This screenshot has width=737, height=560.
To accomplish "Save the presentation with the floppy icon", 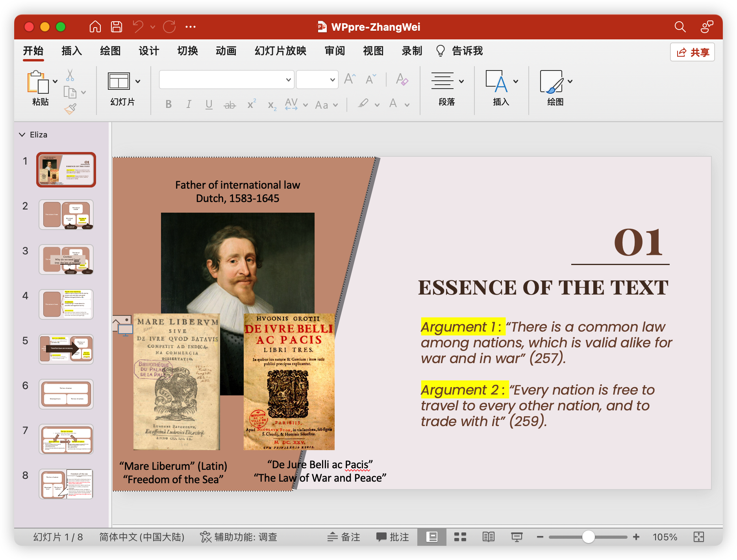I will click(x=117, y=27).
